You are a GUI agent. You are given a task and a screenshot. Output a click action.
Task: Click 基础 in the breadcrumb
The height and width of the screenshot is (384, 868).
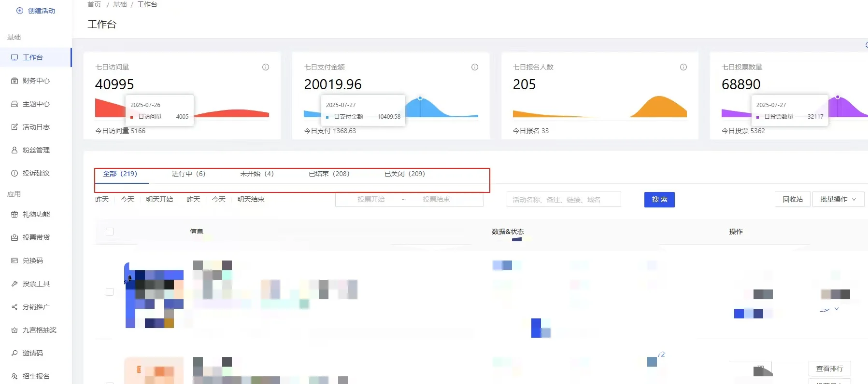(120, 4)
